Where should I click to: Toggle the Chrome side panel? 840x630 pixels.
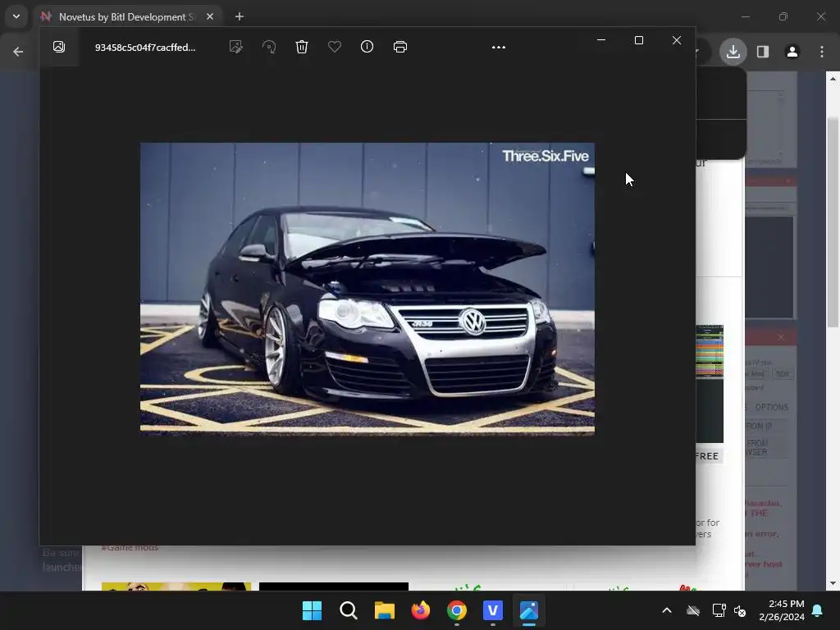pyautogui.click(x=763, y=52)
